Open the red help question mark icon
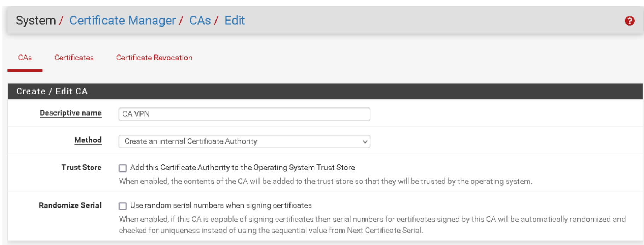Screen dimensions: 644x245 (629, 21)
